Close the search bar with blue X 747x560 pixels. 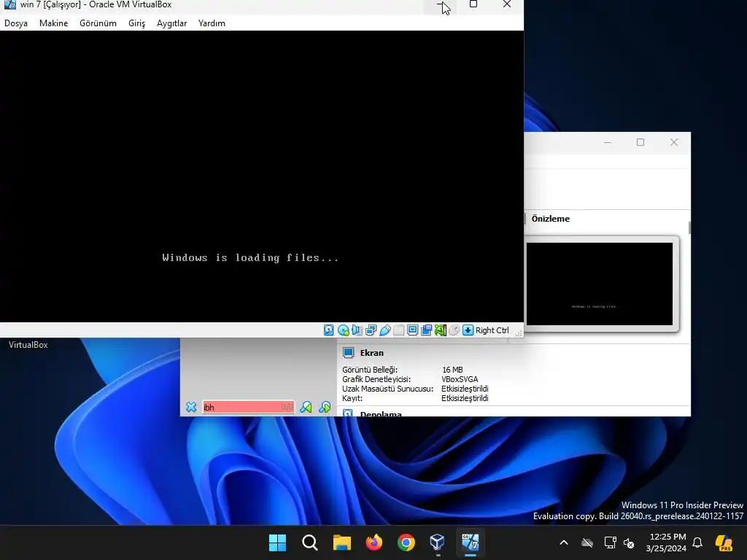(191, 407)
